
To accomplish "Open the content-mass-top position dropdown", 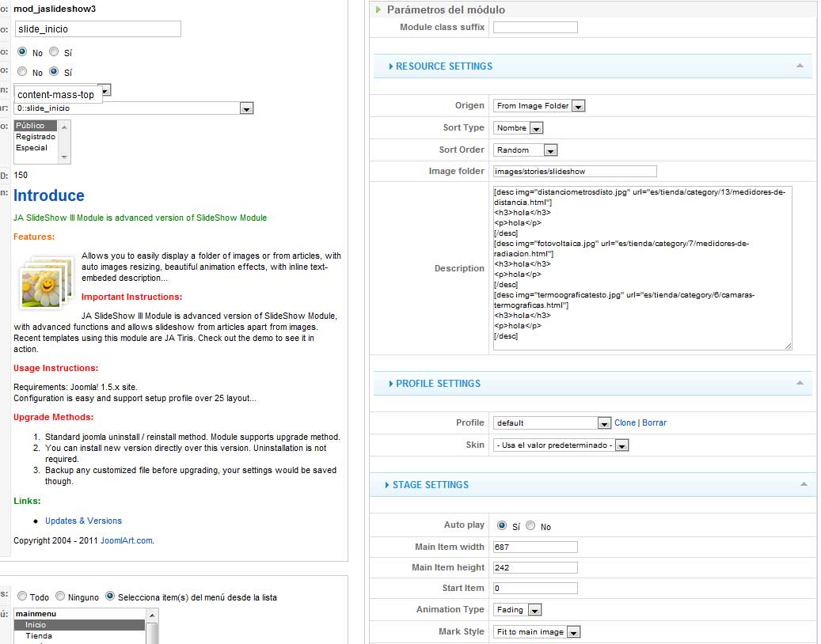I will 106,90.
